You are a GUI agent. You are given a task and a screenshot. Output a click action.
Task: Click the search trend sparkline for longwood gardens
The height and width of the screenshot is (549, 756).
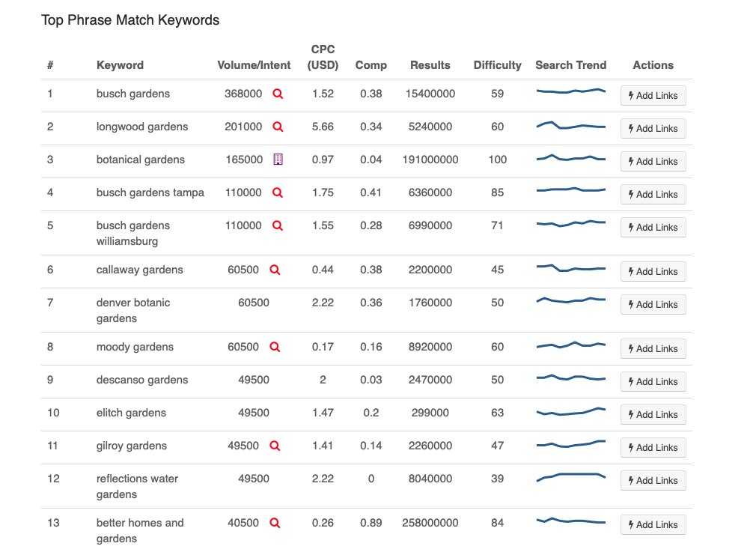coord(571,125)
